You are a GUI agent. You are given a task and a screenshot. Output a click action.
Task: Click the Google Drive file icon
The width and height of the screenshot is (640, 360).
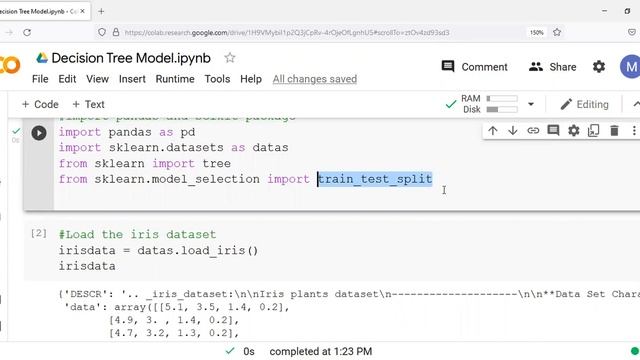click(42, 58)
